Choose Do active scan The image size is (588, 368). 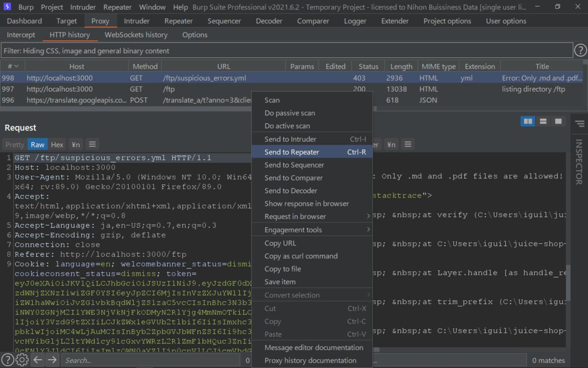coord(312,126)
